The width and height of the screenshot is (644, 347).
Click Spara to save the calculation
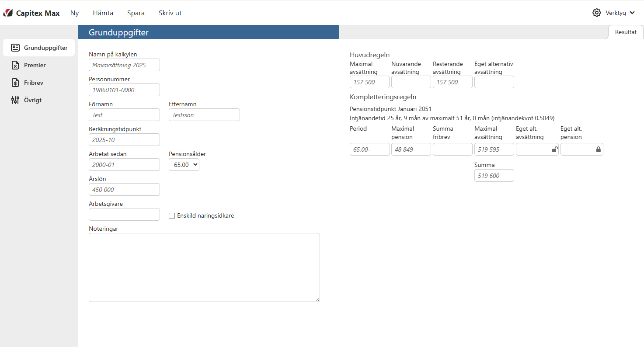point(136,13)
